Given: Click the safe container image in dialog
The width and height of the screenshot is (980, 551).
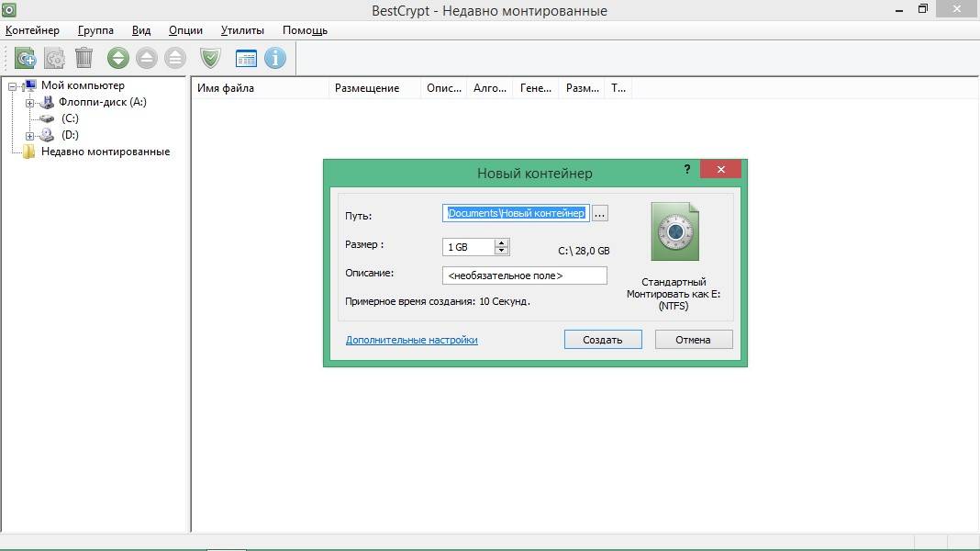Looking at the screenshot, I should point(675,231).
